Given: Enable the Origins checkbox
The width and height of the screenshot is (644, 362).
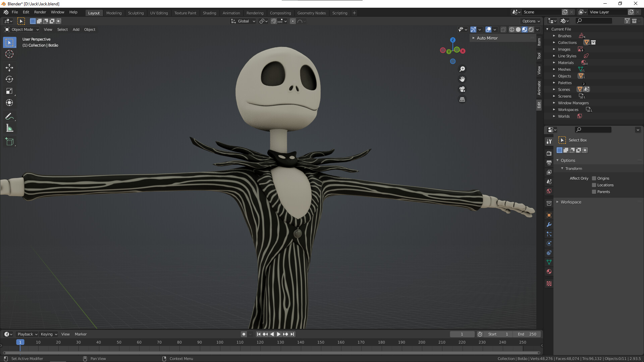Looking at the screenshot, I should pyautogui.click(x=594, y=178).
